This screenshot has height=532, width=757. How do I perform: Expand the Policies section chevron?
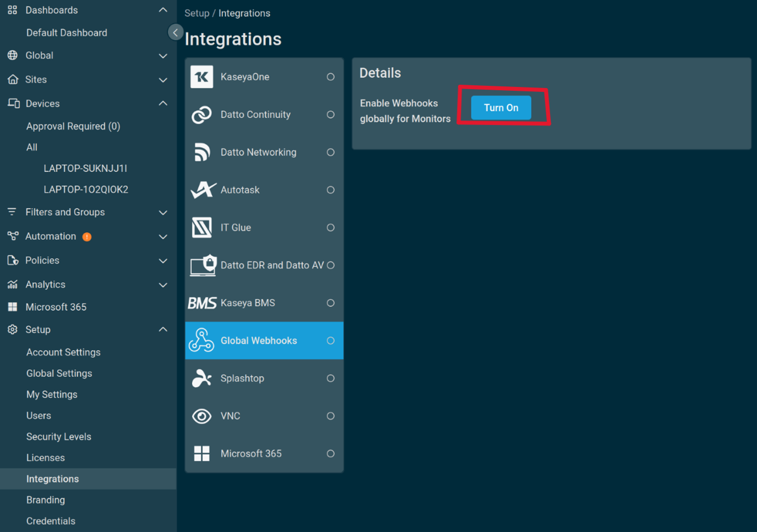(163, 261)
